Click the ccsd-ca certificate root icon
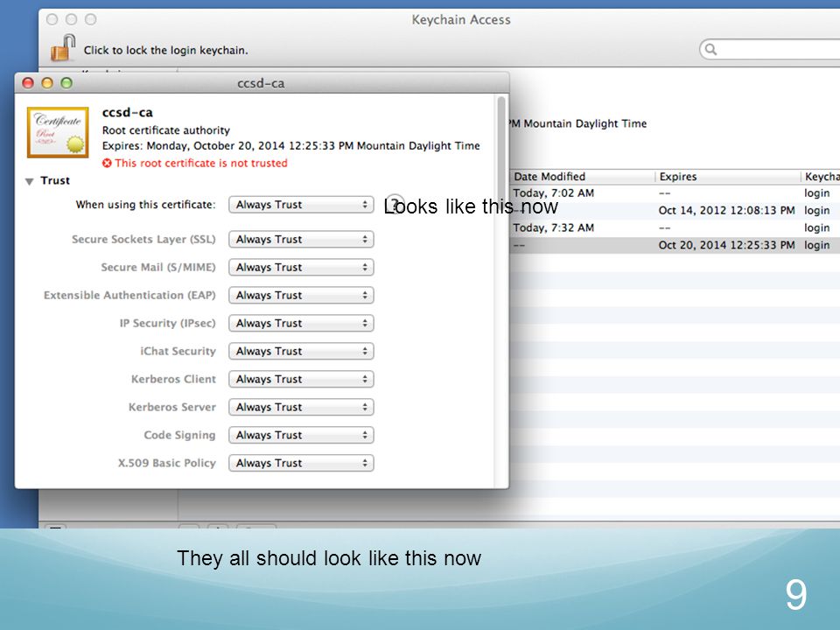This screenshot has width=840, height=630. (x=58, y=132)
